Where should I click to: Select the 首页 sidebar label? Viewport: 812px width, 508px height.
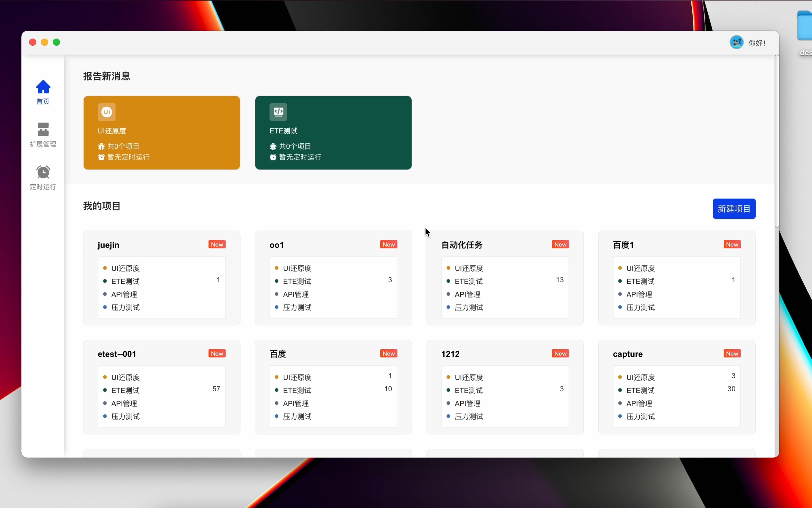(x=43, y=101)
